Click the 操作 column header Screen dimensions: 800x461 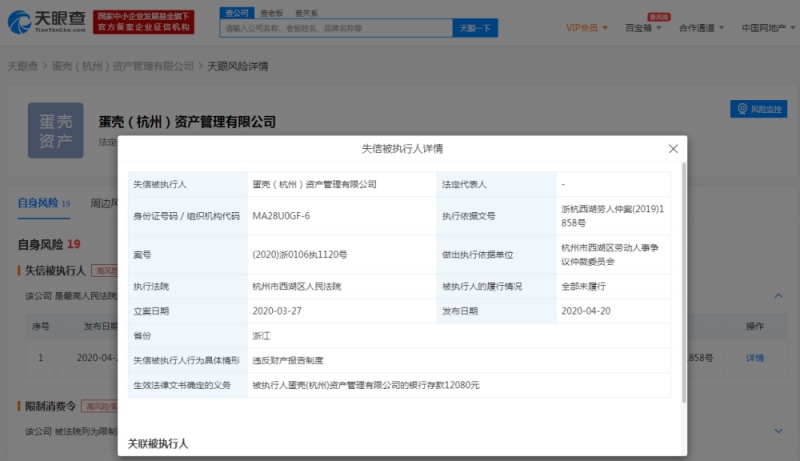(755, 326)
